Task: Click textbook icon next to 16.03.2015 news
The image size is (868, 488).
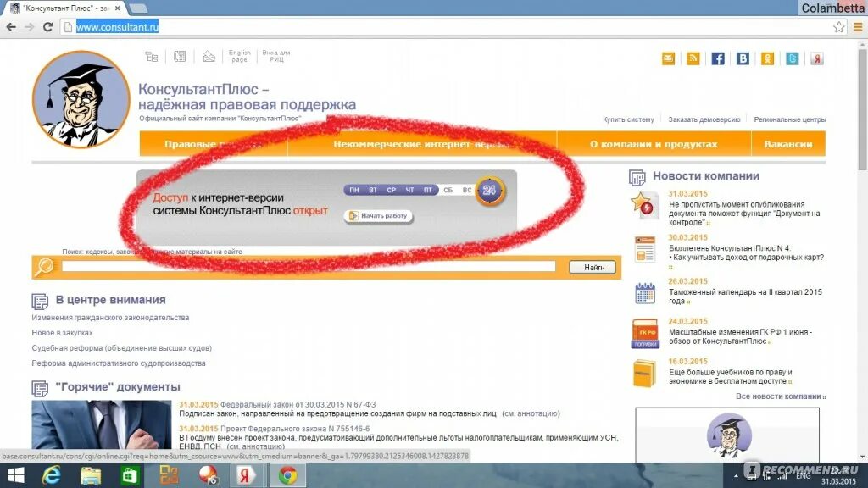Action: pos(644,373)
